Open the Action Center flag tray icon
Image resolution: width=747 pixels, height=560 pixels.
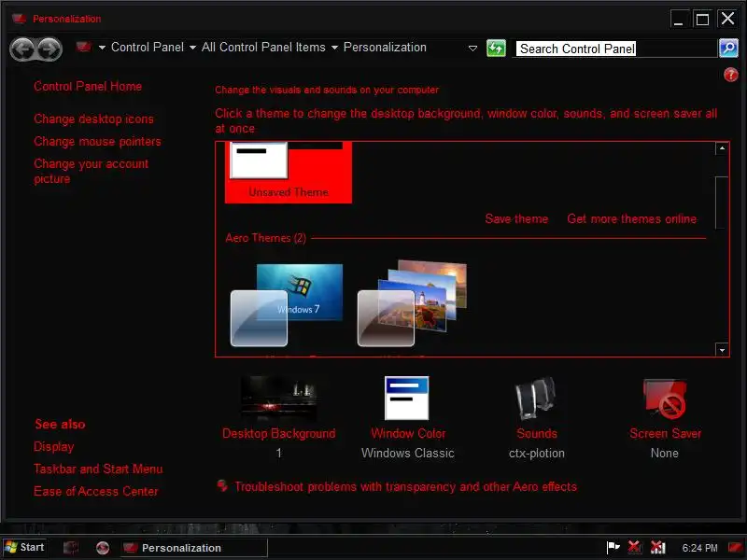[613, 548]
